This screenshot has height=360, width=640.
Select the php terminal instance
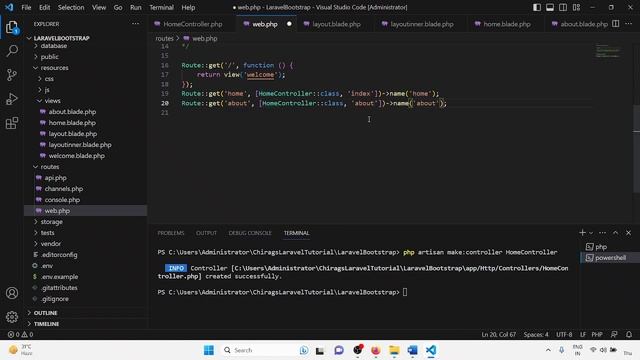(610, 247)
